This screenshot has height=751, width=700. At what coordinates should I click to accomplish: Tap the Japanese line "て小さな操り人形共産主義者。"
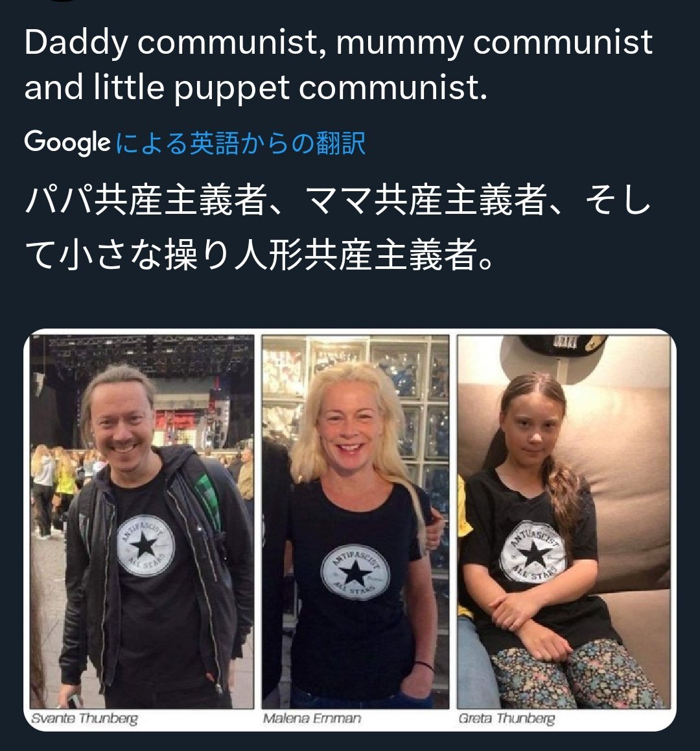pos(259,254)
